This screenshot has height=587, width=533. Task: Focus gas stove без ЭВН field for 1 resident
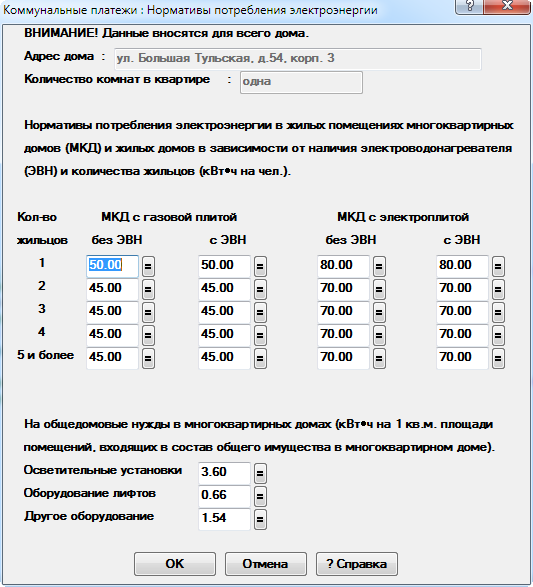[x=112, y=266]
